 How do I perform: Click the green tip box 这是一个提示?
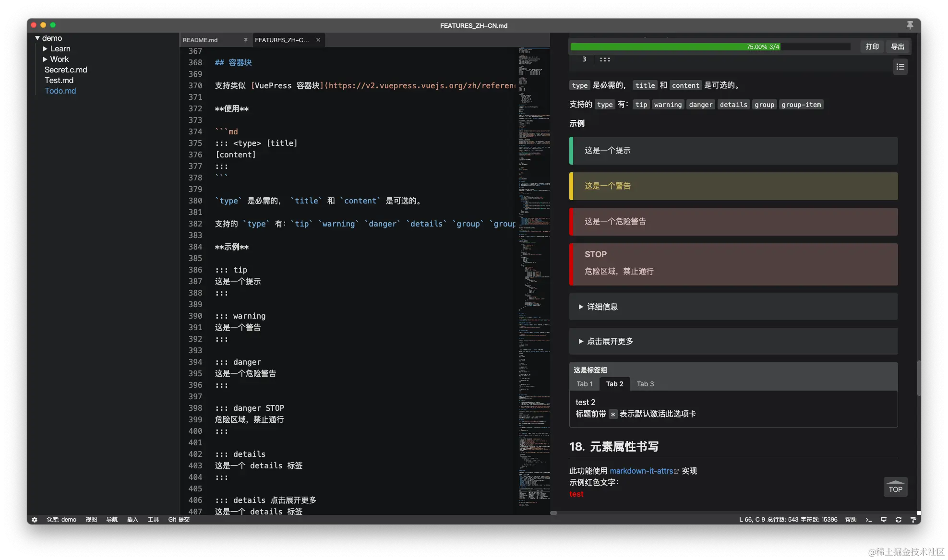pos(733,151)
